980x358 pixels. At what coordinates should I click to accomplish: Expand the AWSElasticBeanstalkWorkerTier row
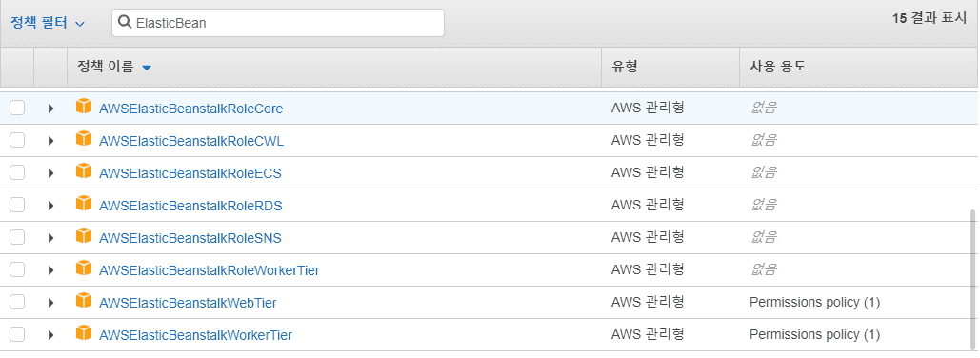point(51,335)
